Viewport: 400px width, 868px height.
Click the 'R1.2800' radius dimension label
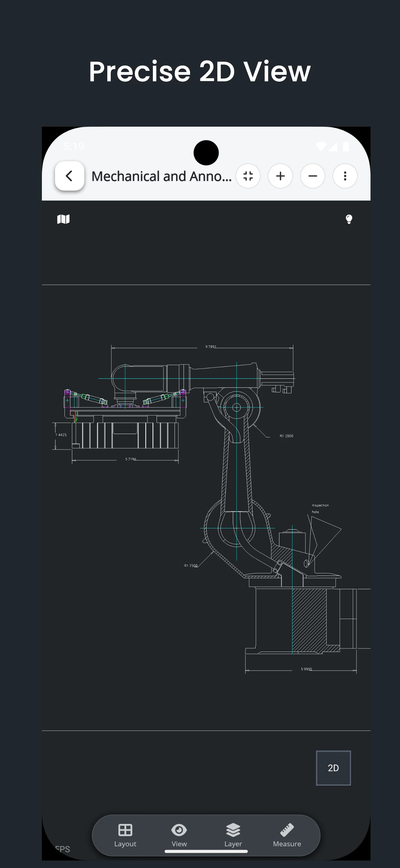287,436
